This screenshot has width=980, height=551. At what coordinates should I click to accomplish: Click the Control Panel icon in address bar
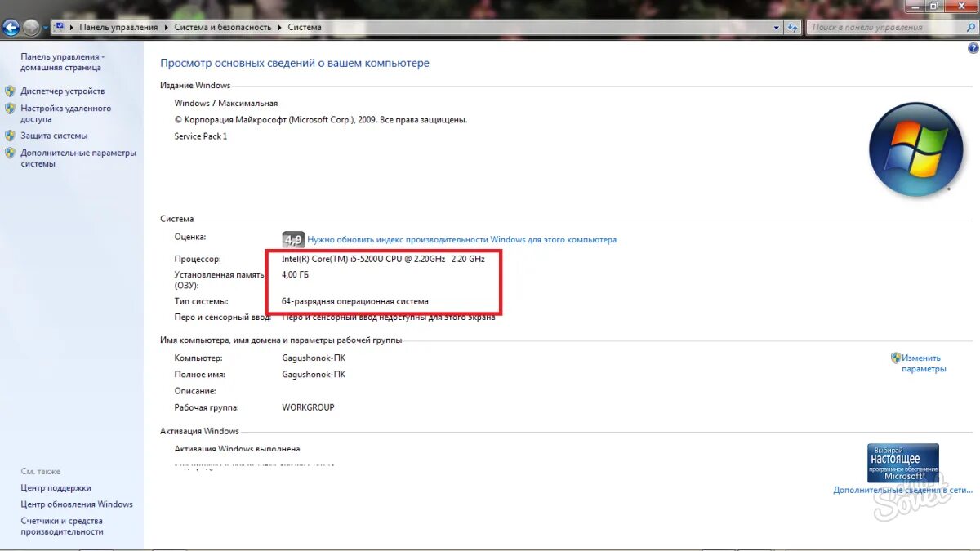(60, 27)
